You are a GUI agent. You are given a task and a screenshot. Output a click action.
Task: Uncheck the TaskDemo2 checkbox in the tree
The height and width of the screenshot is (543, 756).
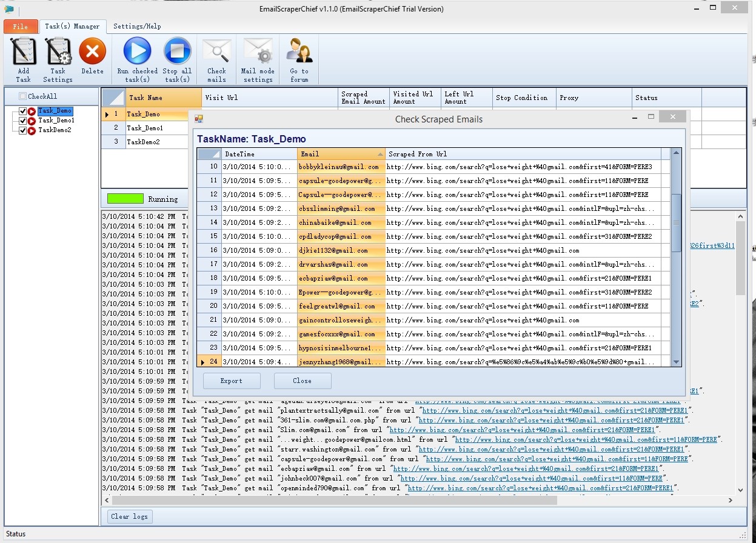pyautogui.click(x=22, y=130)
